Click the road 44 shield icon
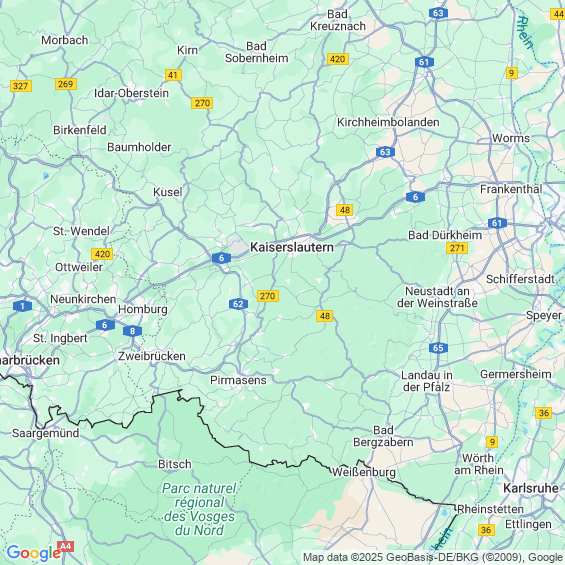Viewport: 565px width, 565px height. coord(558,14)
